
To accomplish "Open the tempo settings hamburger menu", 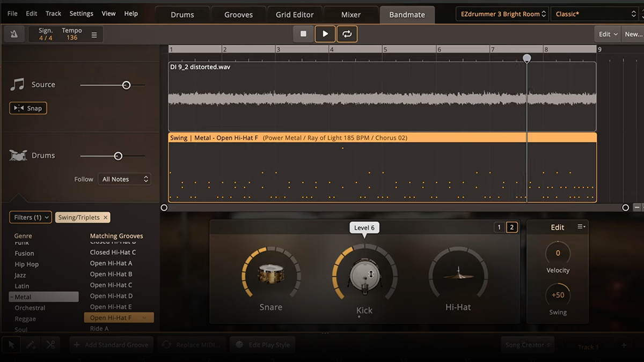I will click(x=94, y=35).
